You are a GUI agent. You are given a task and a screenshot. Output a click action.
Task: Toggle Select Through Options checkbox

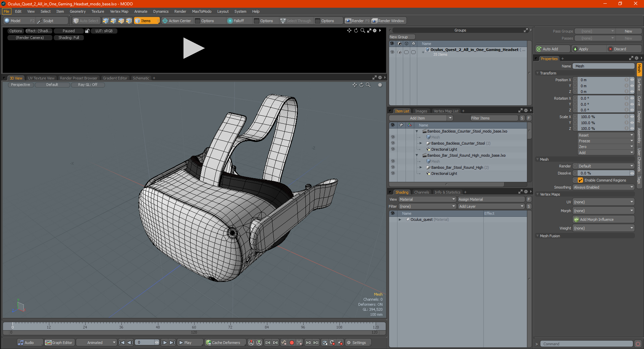(x=318, y=21)
